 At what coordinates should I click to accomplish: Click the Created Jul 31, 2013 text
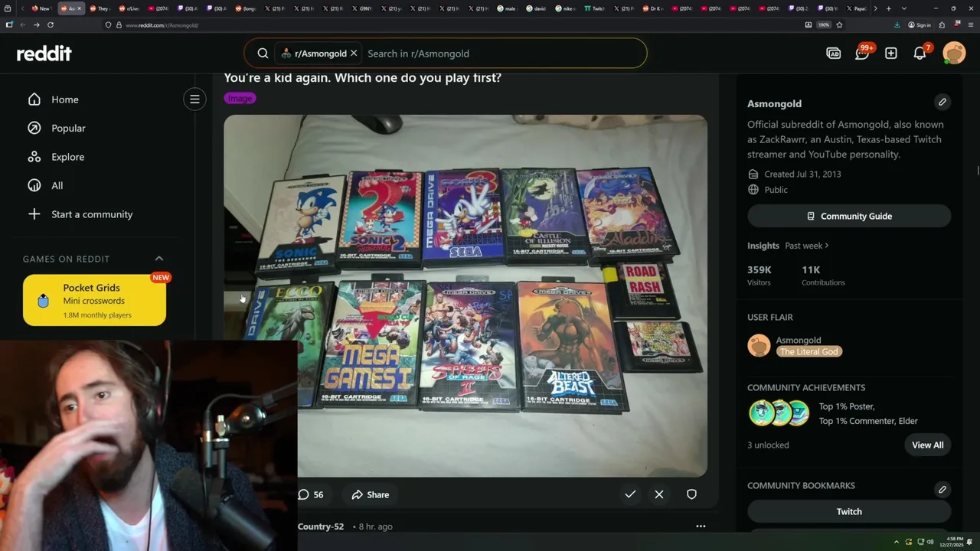click(x=802, y=174)
